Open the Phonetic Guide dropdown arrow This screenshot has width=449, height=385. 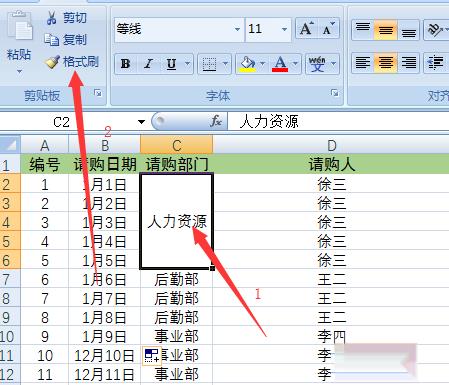pyautogui.click(x=334, y=63)
